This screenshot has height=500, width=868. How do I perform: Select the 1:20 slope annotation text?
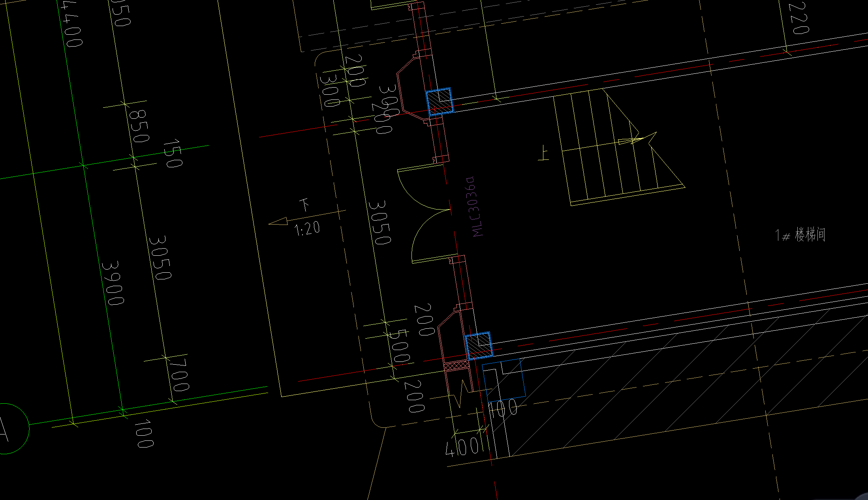[x=307, y=228]
